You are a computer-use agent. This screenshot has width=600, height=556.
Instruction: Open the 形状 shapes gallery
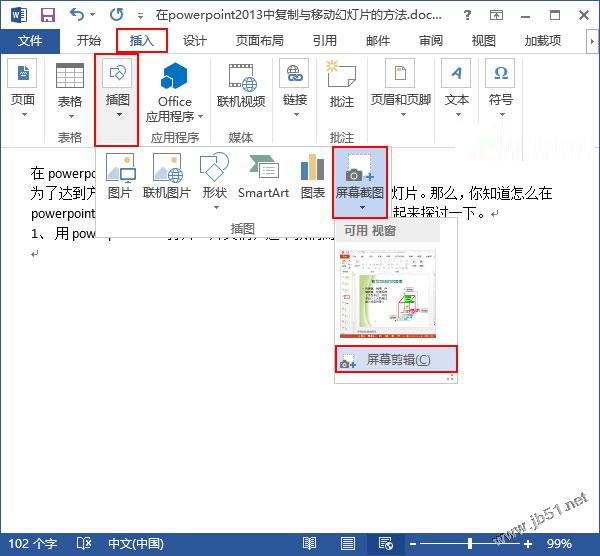point(215,181)
